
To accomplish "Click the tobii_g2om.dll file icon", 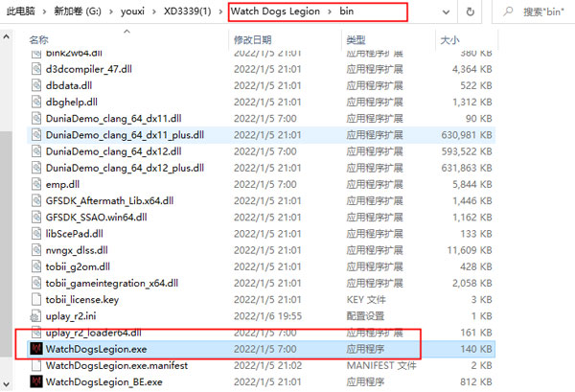I will [x=36, y=266].
